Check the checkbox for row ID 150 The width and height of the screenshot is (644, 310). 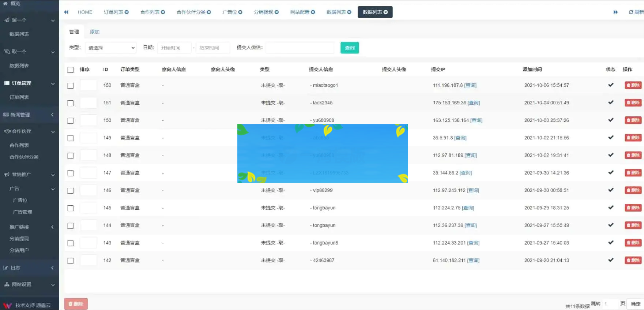[71, 120]
